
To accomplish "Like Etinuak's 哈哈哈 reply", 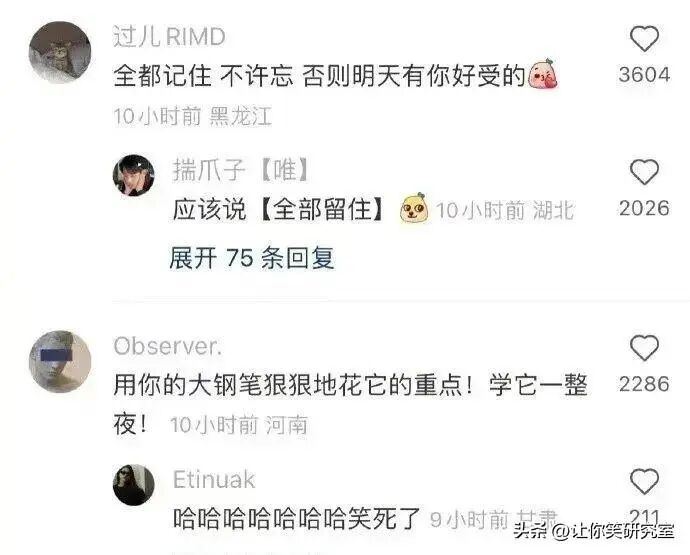I will (x=644, y=481).
